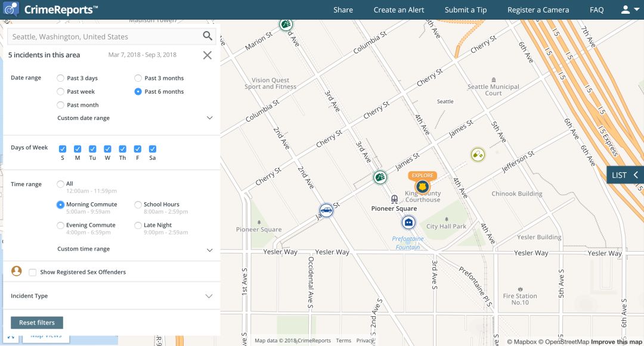The height and width of the screenshot is (346, 644).
Task: Toggle the Wednesday checkbox
Action: point(107,149)
